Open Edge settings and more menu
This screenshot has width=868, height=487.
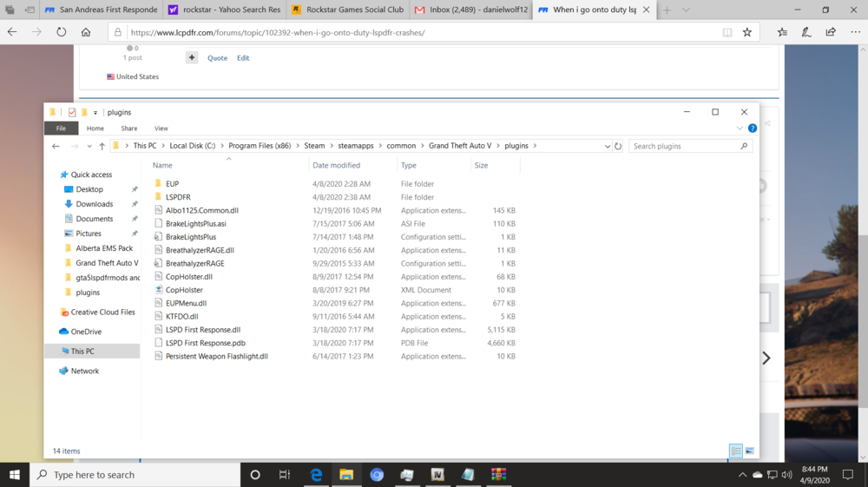coord(855,32)
